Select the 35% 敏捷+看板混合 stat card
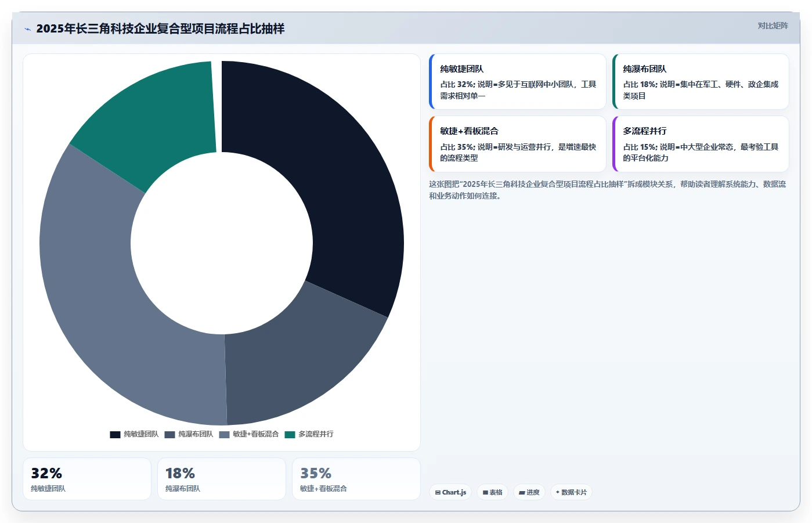 (x=356, y=479)
